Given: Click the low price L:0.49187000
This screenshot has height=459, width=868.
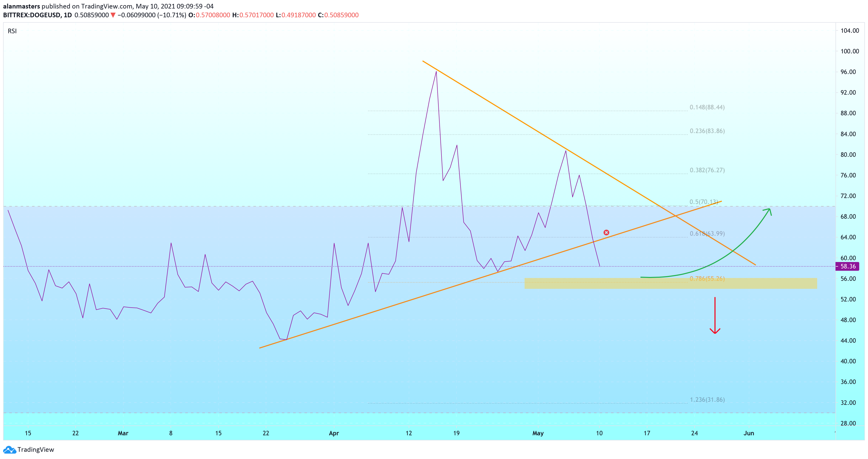Looking at the screenshot, I should (295, 15).
